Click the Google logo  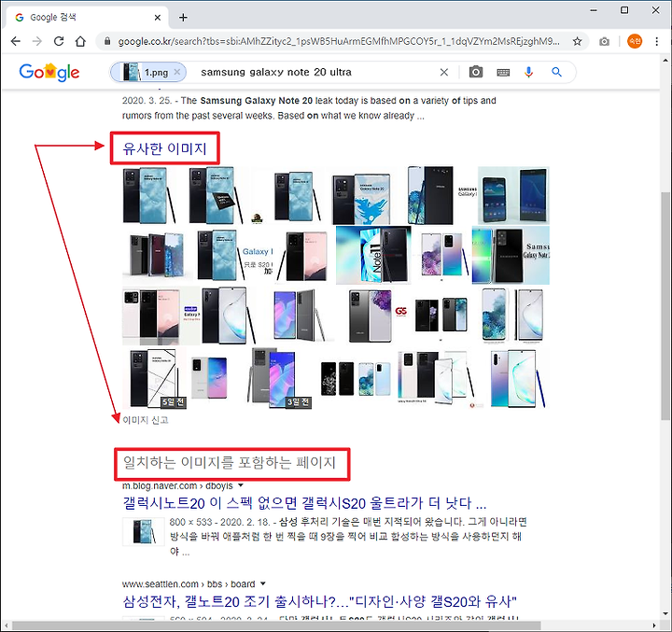pyautogui.click(x=49, y=73)
